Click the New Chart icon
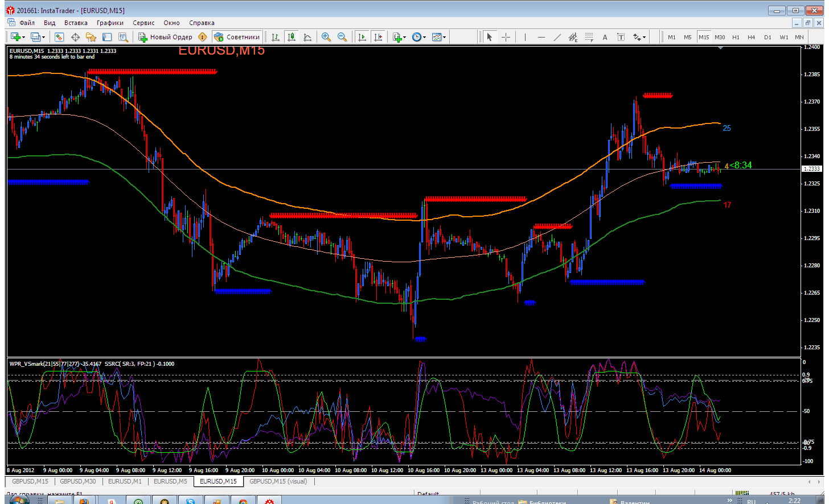The image size is (829, 504). pyautogui.click(x=15, y=37)
